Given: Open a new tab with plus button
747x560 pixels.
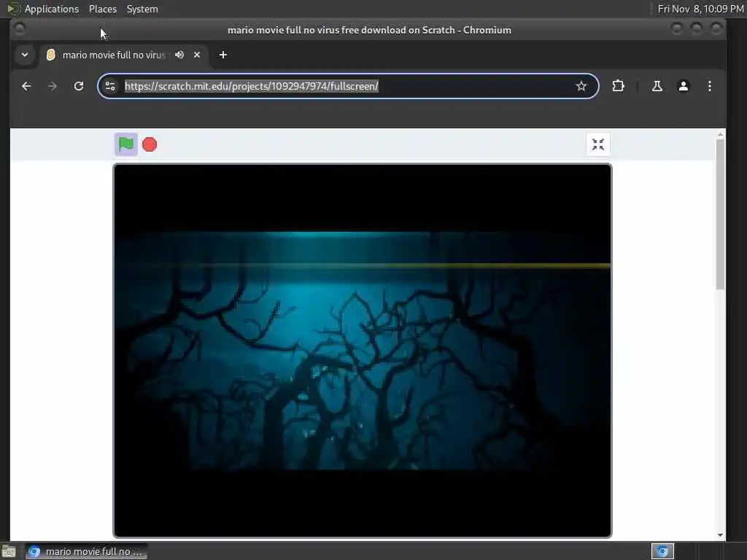Looking at the screenshot, I should pyautogui.click(x=223, y=55).
